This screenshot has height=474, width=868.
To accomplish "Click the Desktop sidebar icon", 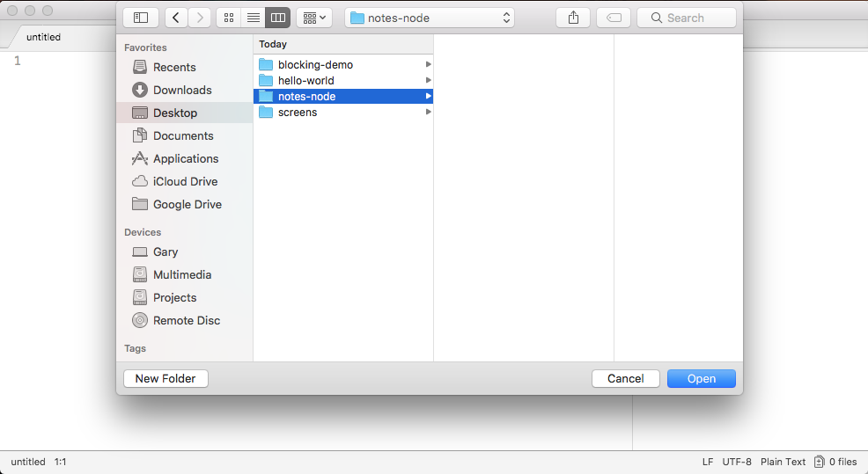I will tap(140, 113).
